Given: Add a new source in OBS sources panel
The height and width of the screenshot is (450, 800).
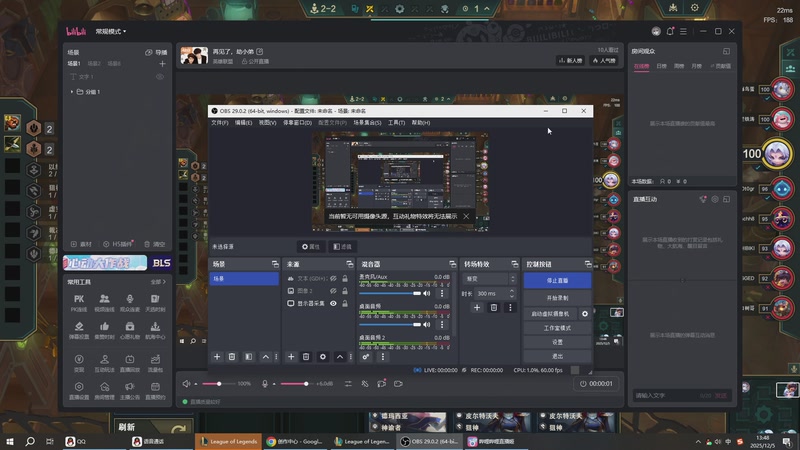Looking at the screenshot, I should (291, 357).
